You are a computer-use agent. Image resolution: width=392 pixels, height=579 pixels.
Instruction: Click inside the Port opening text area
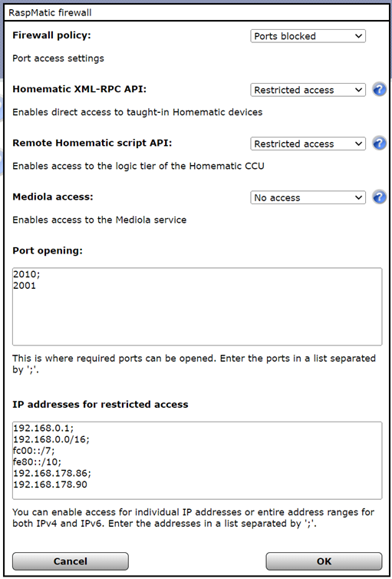click(197, 306)
